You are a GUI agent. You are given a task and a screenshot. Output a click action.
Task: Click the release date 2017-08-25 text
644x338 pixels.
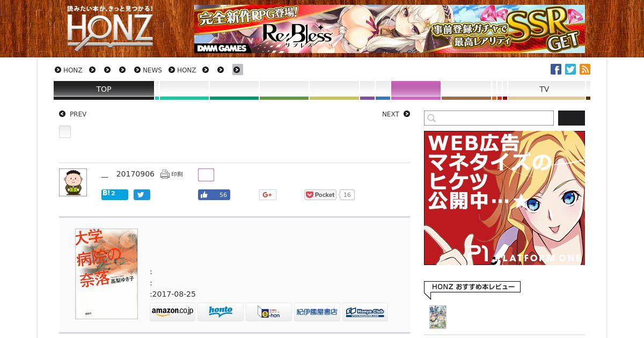coord(174,294)
